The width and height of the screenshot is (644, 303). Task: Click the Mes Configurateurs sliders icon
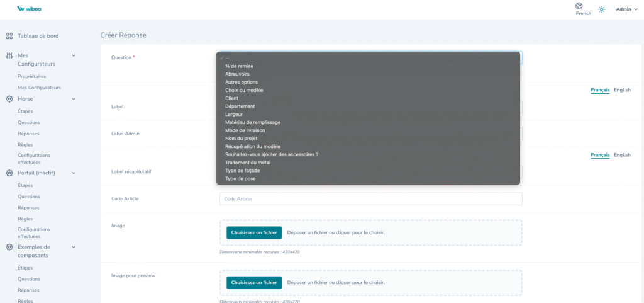coord(9,55)
